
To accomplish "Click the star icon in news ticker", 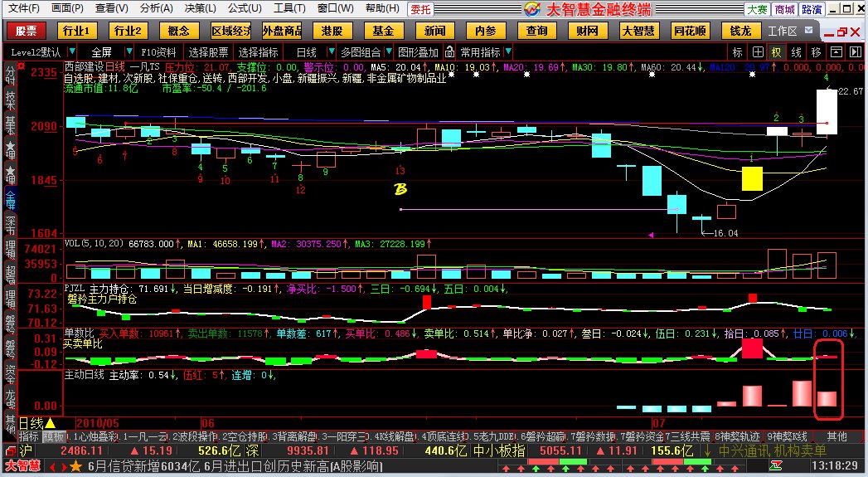I will click(76, 467).
